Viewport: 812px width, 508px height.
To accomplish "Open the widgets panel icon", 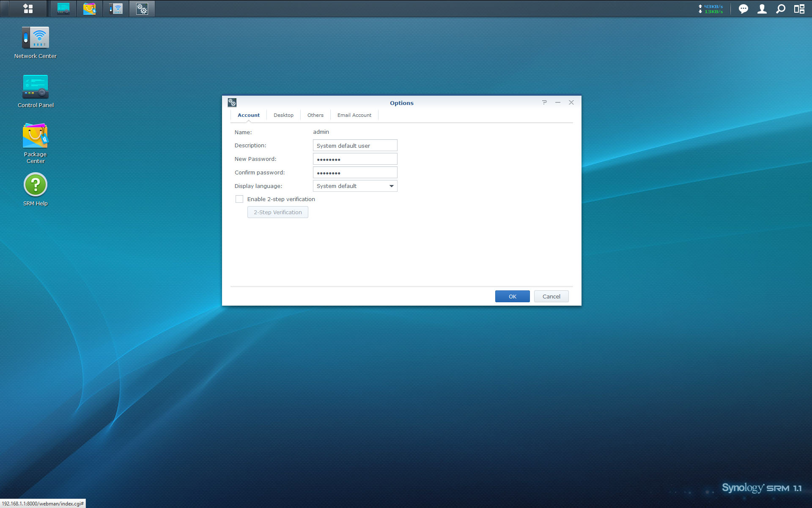I will [799, 9].
